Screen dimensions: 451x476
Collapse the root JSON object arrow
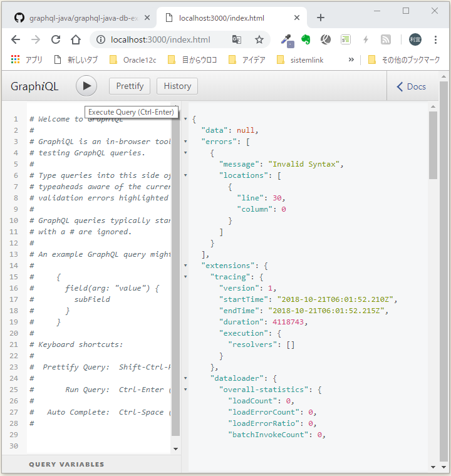point(185,119)
